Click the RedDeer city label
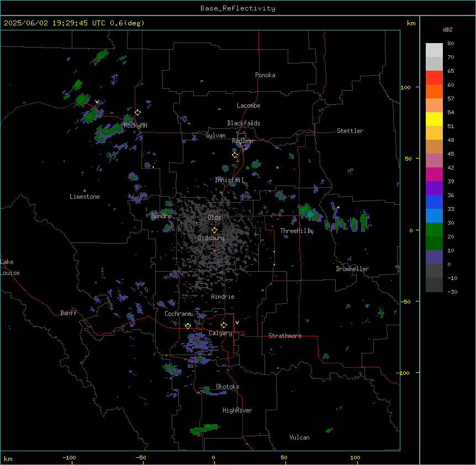Image resolution: width=476 pixels, height=465 pixels. click(243, 141)
